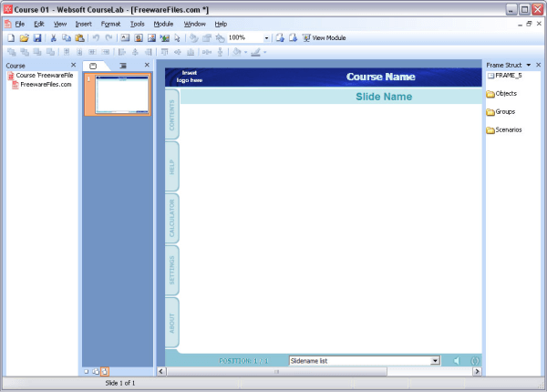Open the zoom 100% dropdown
The width and height of the screenshot is (547, 392).
(266, 37)
